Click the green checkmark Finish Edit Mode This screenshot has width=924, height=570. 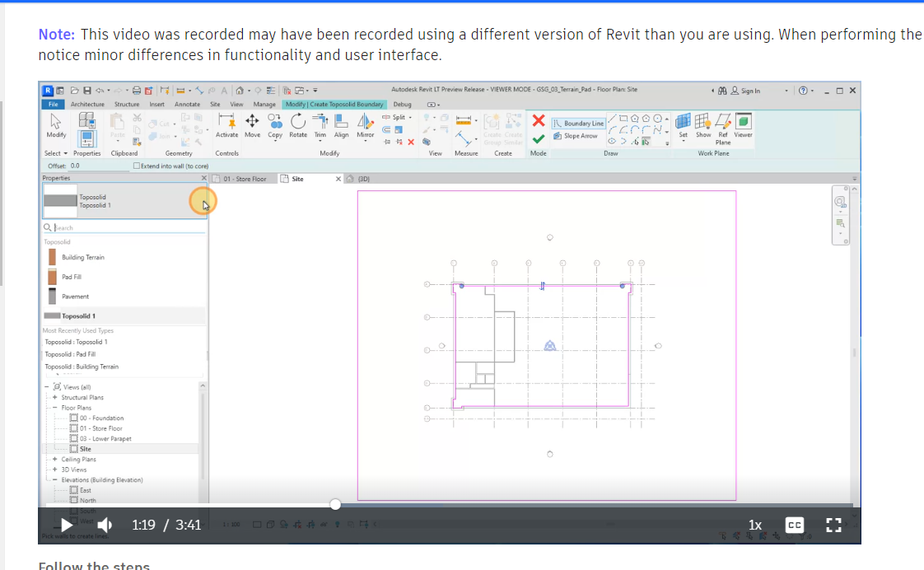click(x=538, y=139)
